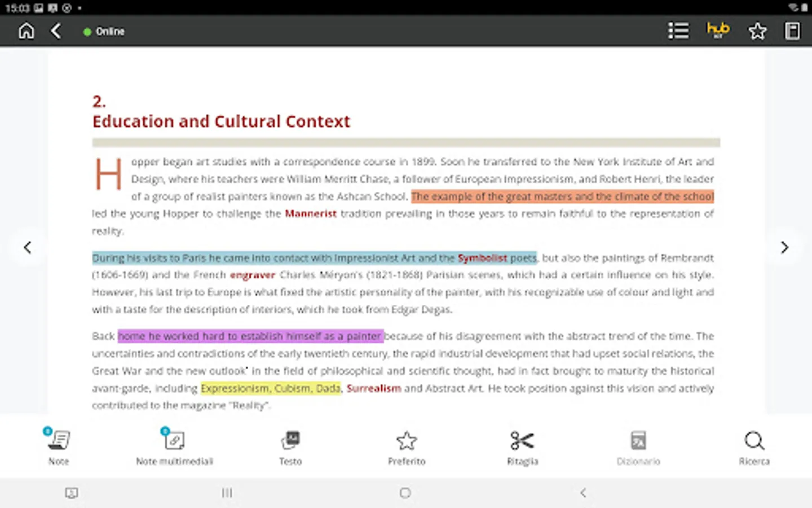812x508 pixels.
Task: Open the Note tool
Action: point(58,446)
